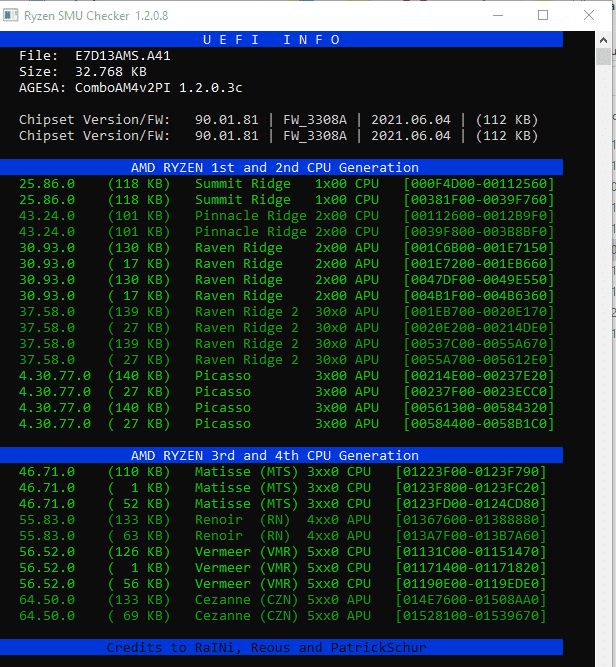Click Picasso row with address 00584400-0058B1C0
Viewport: 616px width, 667px height.
coord(286,424)
